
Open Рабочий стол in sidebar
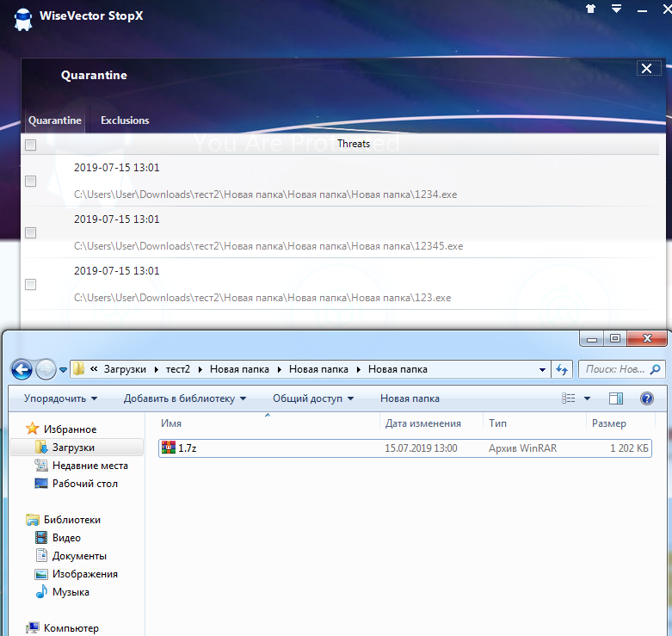[x=85, y=484]
